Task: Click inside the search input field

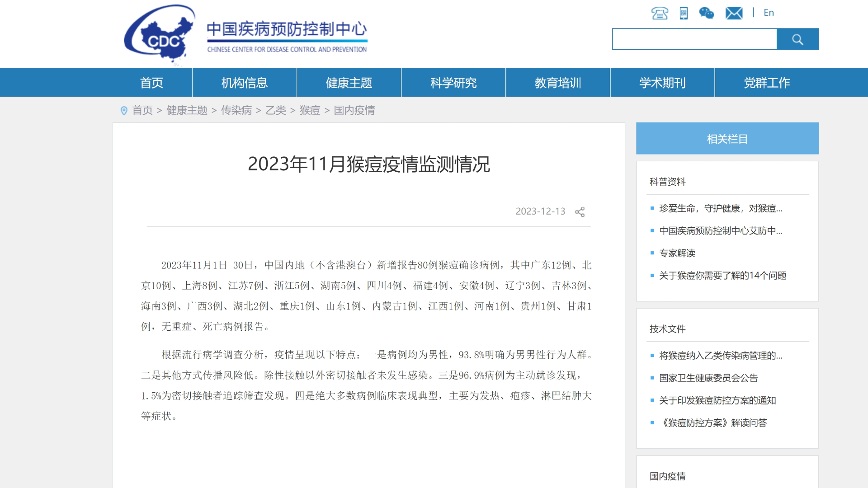Action: pos(692,39)
